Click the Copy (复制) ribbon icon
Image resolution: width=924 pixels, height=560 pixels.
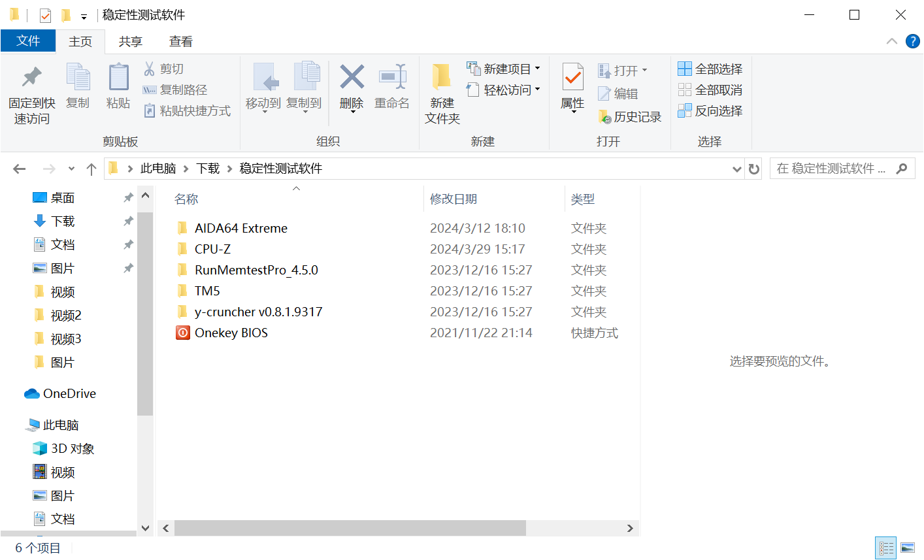(x=78, y=78)
